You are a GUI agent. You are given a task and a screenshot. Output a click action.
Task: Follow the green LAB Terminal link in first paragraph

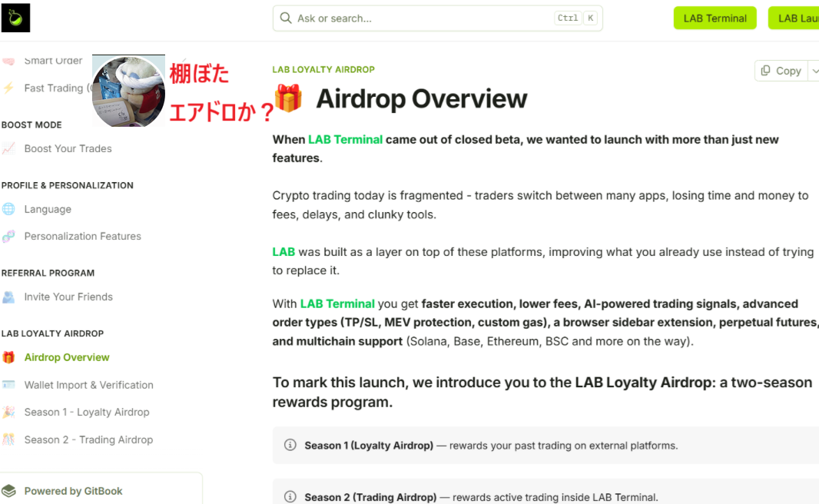[345, 140]
